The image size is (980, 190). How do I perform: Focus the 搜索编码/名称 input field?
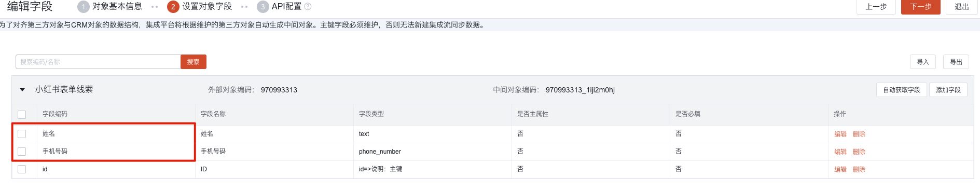pos(98,62)
